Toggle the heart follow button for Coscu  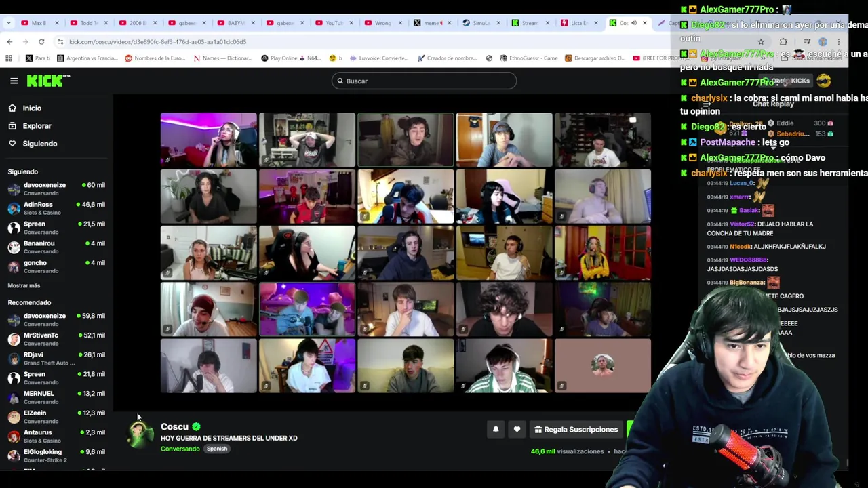(517, 429)
